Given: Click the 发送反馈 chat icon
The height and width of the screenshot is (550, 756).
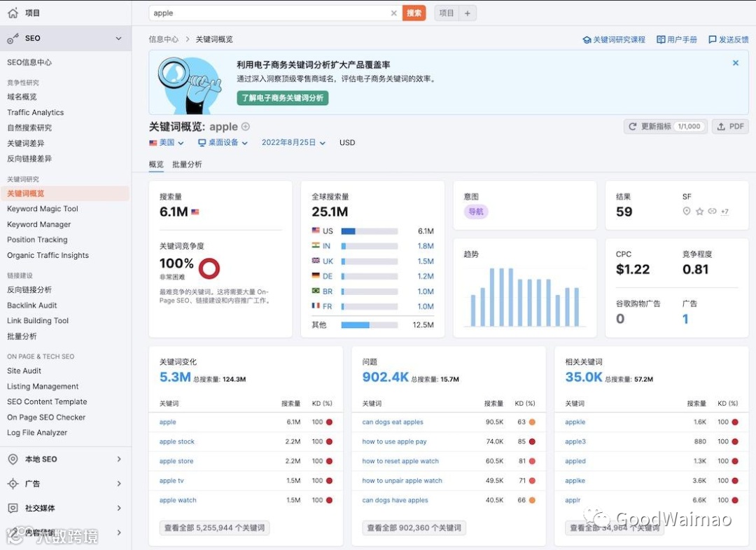Looking at the screenshot, I should pos(712,39).
